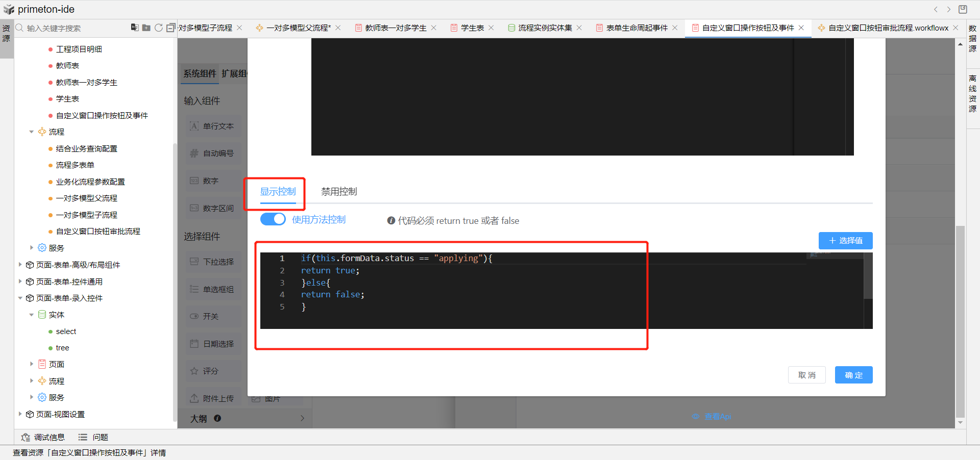Viewport: 980px width, 460px height.
Task: Click the language switch icon near search
Action: [135, 28]
